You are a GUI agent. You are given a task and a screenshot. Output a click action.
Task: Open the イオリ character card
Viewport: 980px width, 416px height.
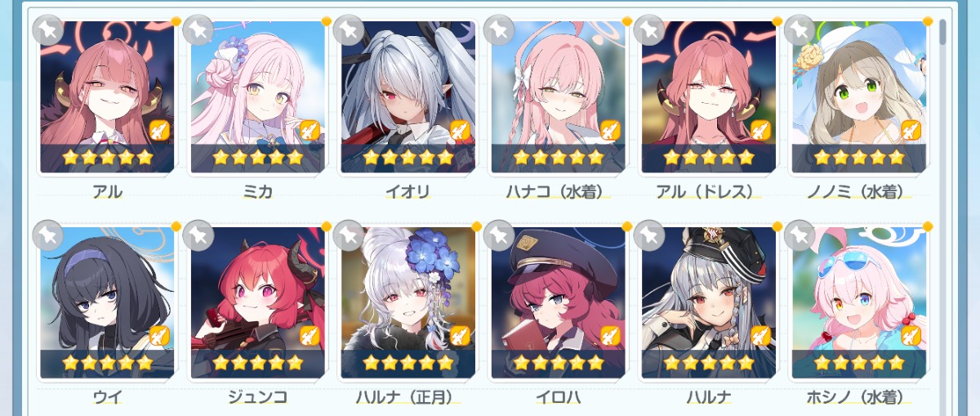[408, 97]
